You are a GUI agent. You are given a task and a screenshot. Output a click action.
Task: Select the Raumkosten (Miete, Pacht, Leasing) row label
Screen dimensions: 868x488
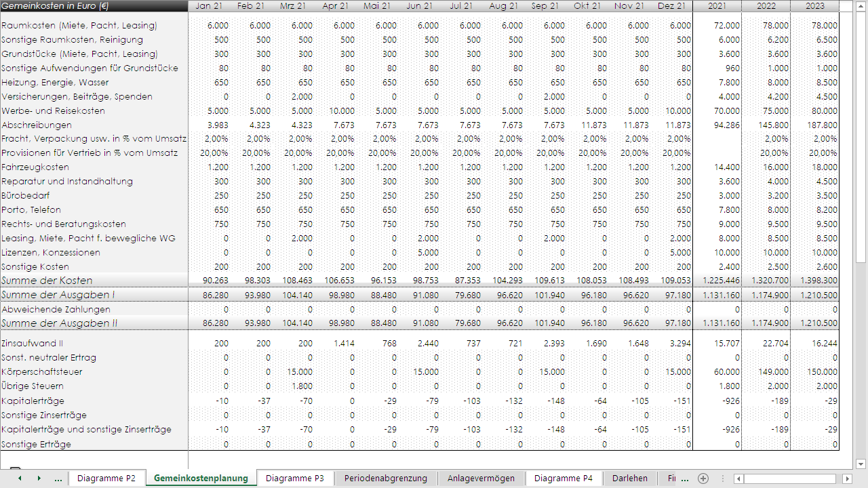(79, 25)
